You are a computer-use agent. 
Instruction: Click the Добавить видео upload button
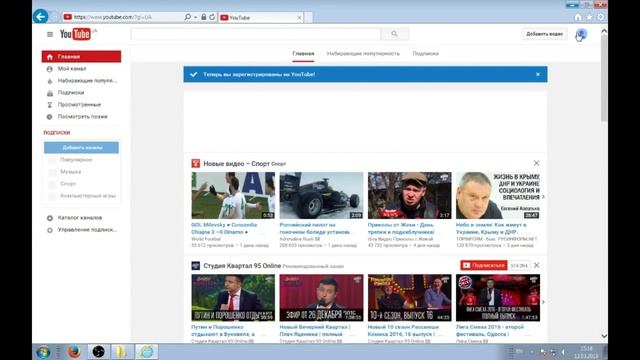[544, 34]
